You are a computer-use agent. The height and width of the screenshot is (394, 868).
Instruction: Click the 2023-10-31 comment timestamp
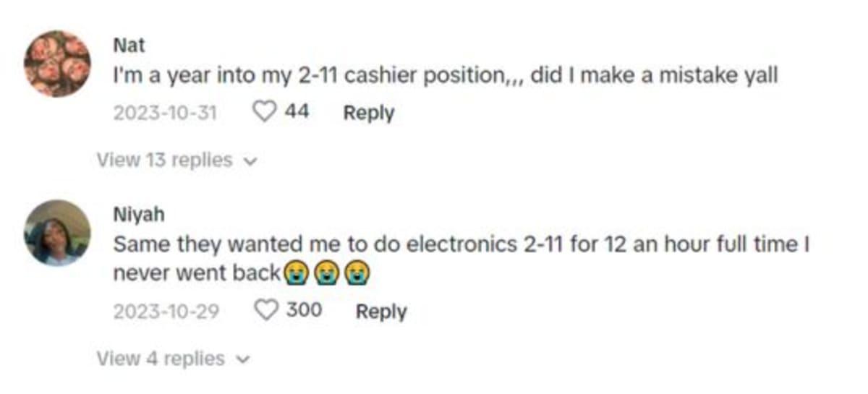pos(166,114)
